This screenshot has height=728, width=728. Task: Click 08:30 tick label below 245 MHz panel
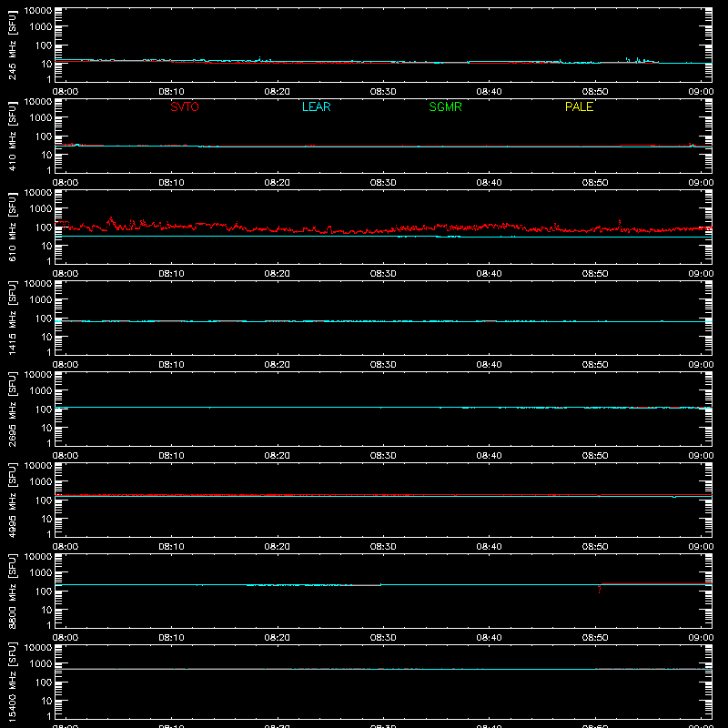point(383,92)
